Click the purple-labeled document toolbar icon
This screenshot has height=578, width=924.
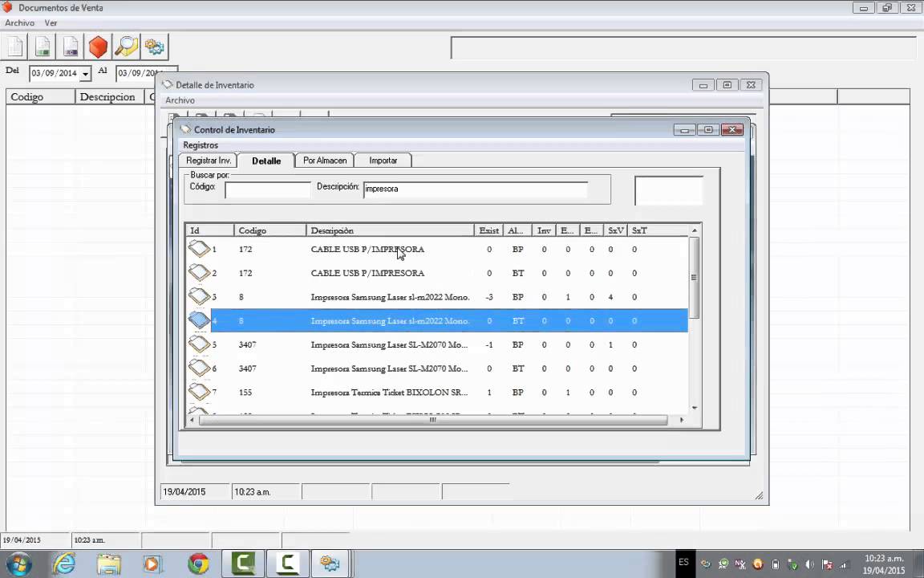pos(70,47)
